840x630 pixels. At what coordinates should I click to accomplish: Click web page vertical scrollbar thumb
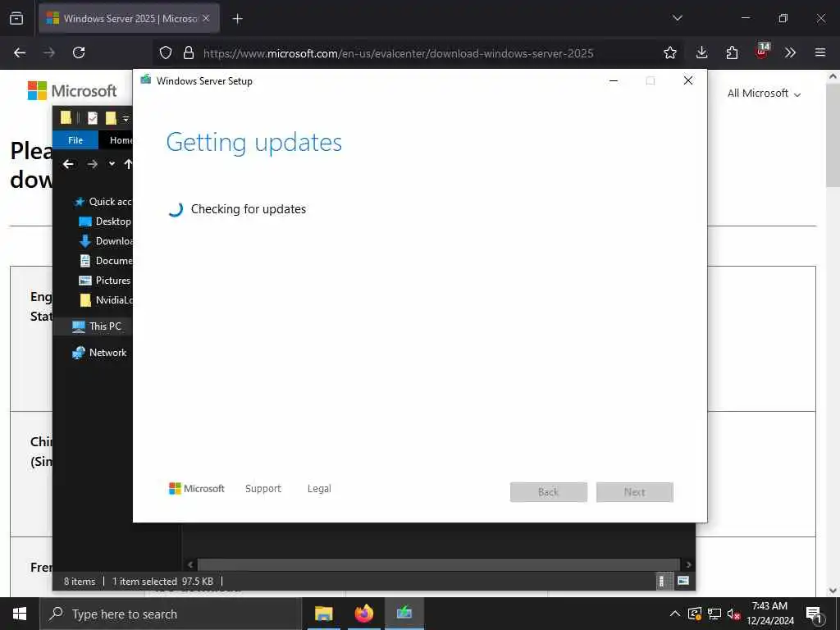click(x=833, y=134)
